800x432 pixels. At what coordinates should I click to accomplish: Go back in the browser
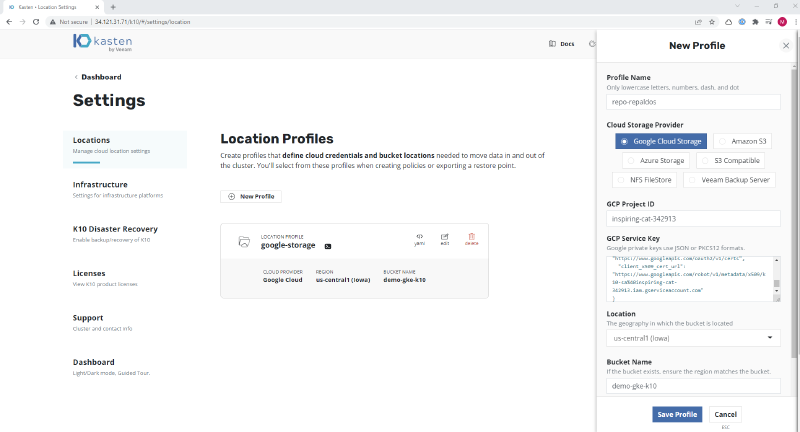(9, 22)
